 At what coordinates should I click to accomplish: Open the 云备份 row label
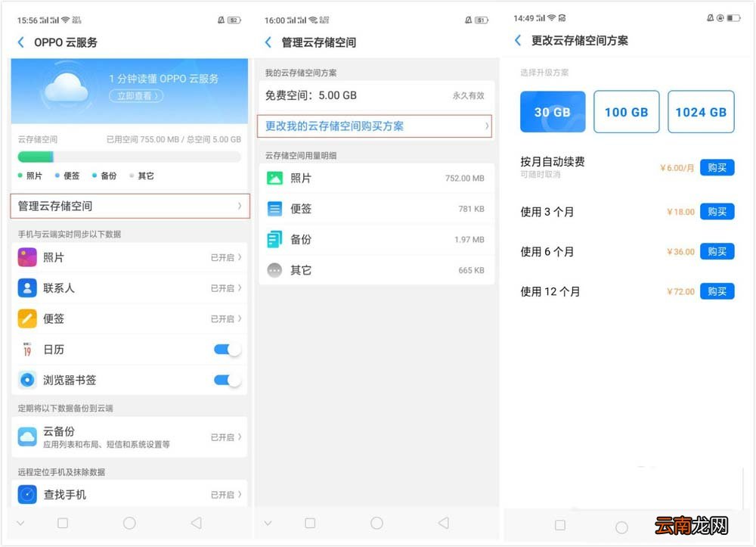(59, 431)
